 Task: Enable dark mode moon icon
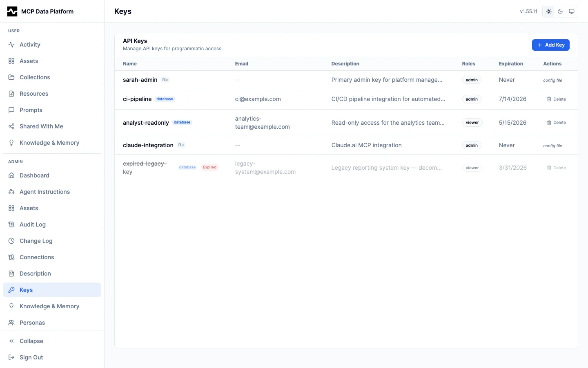(560, 11)
